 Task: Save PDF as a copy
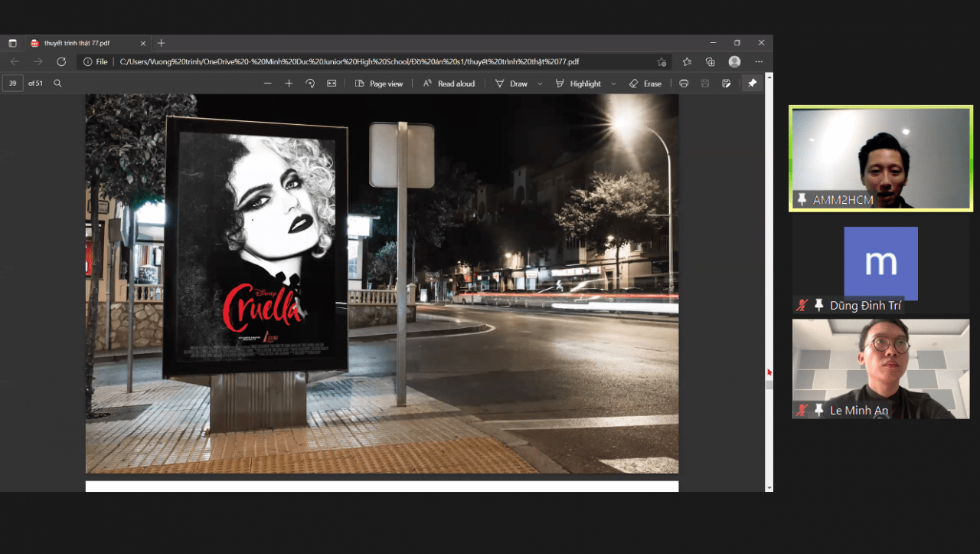point(727,84)
